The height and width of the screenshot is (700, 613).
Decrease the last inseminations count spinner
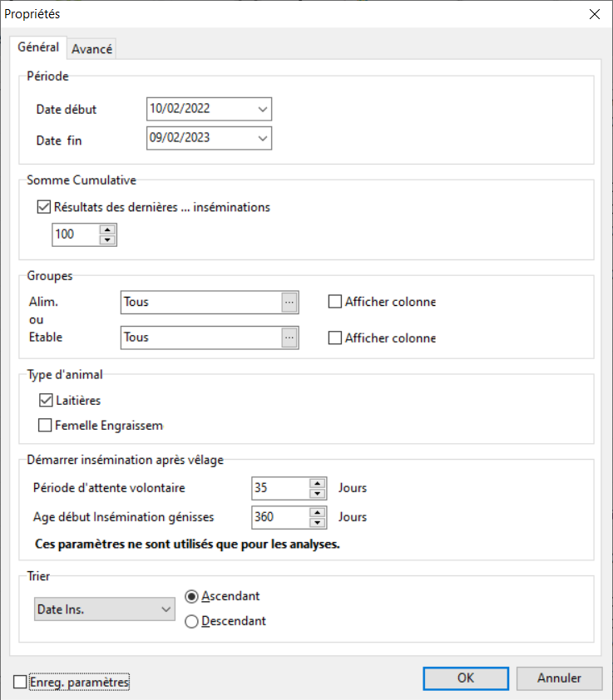coord(106,240)
